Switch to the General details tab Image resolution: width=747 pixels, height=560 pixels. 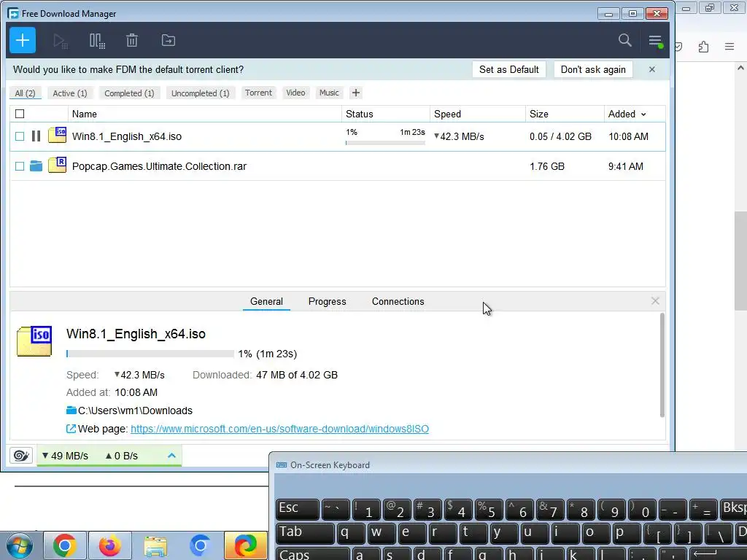(x=266, y=301)
